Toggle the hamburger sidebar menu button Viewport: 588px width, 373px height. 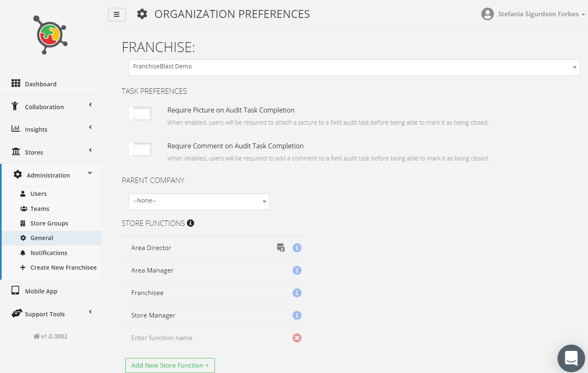[x=117, y=14]
